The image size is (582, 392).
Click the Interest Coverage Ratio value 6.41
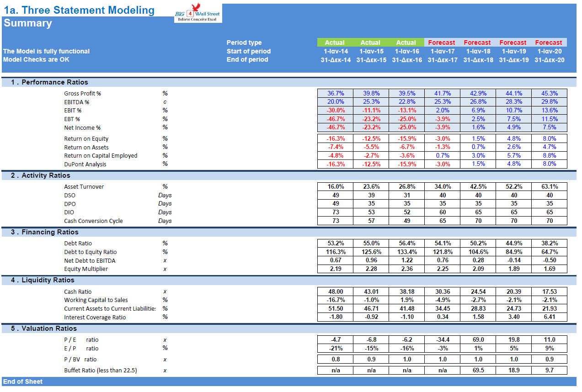(x=549, y=317)
